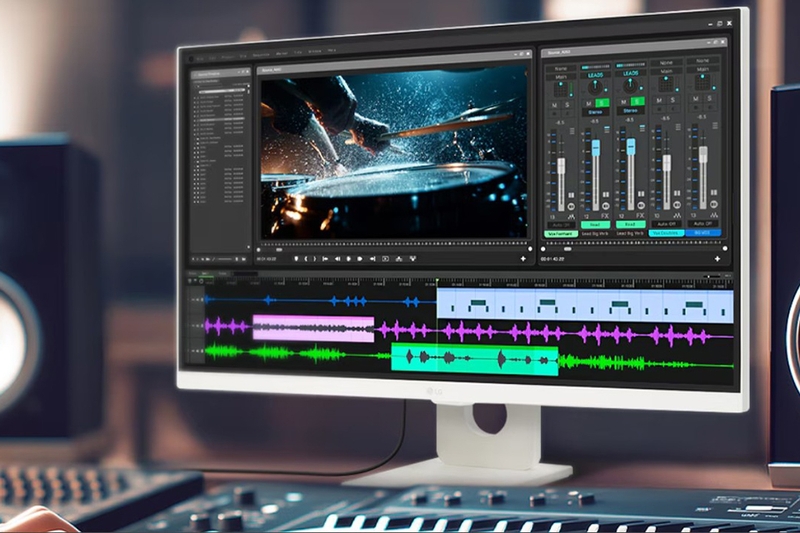Screen dimensions: 800x533
Task: Step forward one frame in video viewer
Action: tap(360, 259)
